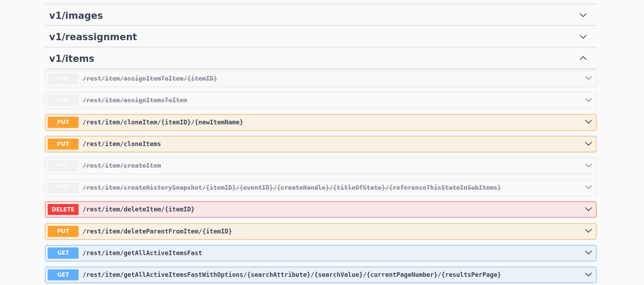The width and height of the screenshot is (644, 285).
Task: Click GET badge for getAllActiveItemsFast
Action: 63,253
